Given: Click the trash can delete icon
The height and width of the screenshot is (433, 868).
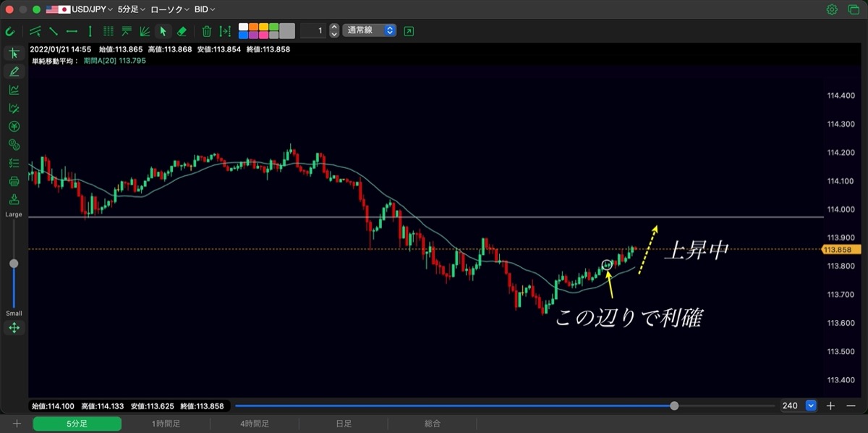Looking at the screenshot, I should [206, 31].
